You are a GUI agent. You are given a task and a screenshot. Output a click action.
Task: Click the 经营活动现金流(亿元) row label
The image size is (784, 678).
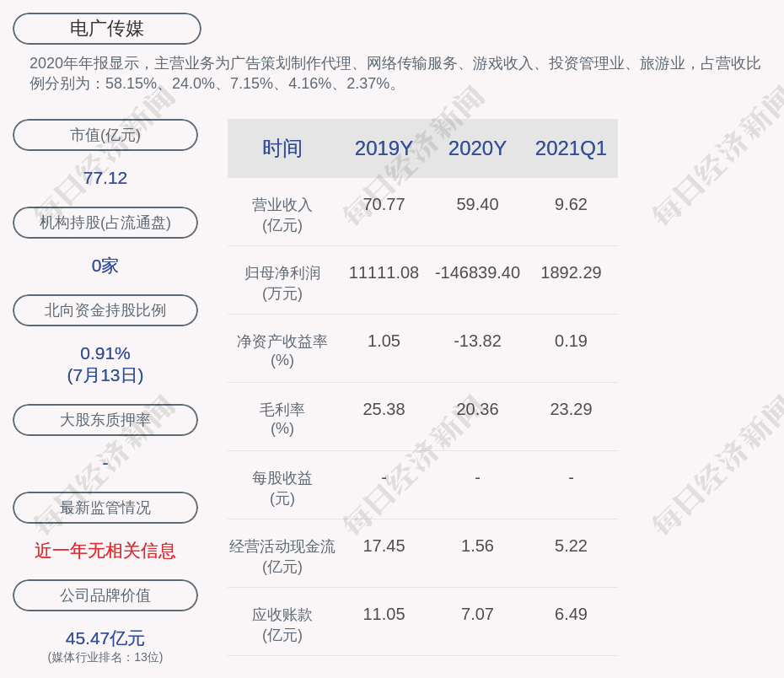(282, 557)
